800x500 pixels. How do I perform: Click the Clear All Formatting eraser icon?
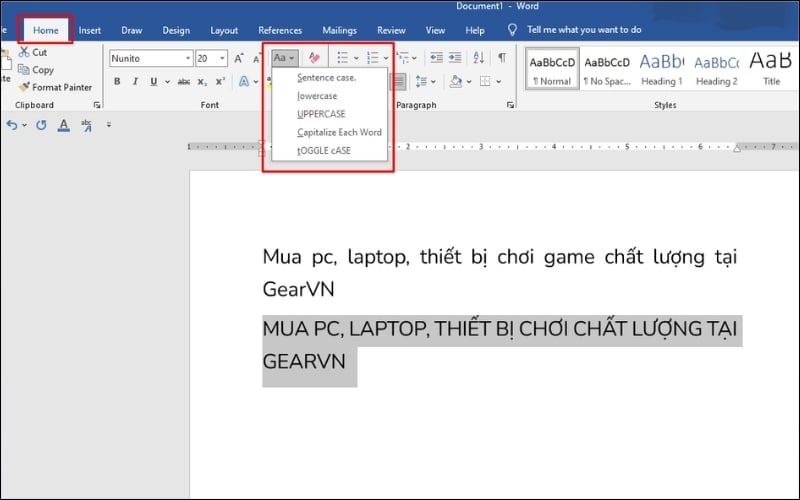tap(314, 58)
